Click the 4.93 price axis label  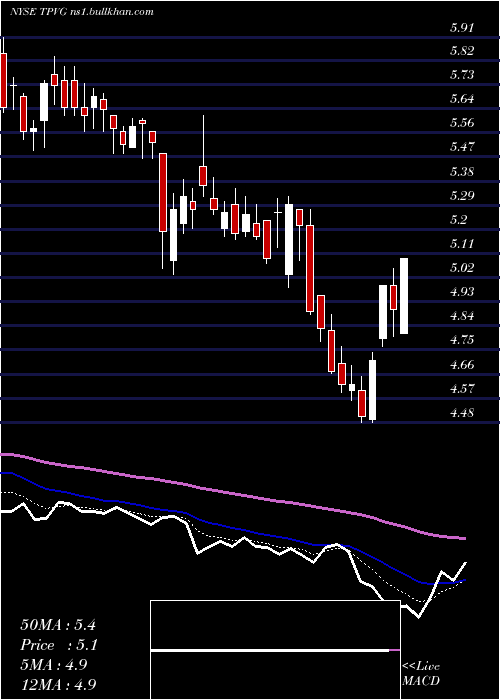point(461,292)
